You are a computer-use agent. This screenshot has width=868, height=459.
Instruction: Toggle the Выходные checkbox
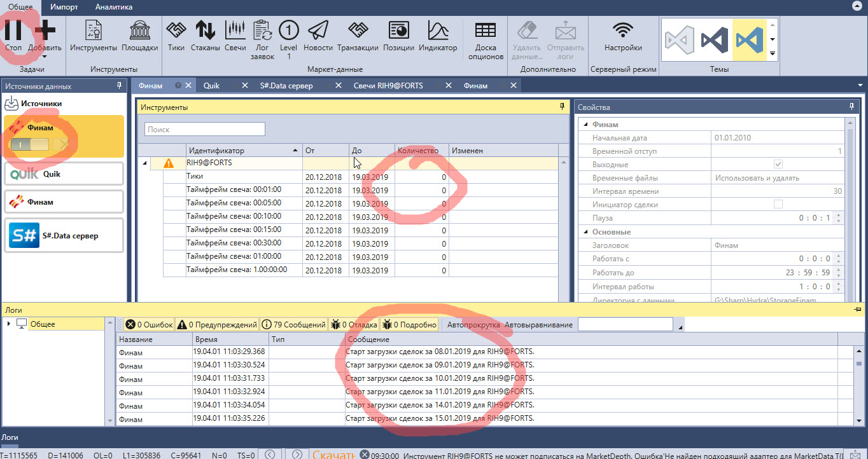778,165
